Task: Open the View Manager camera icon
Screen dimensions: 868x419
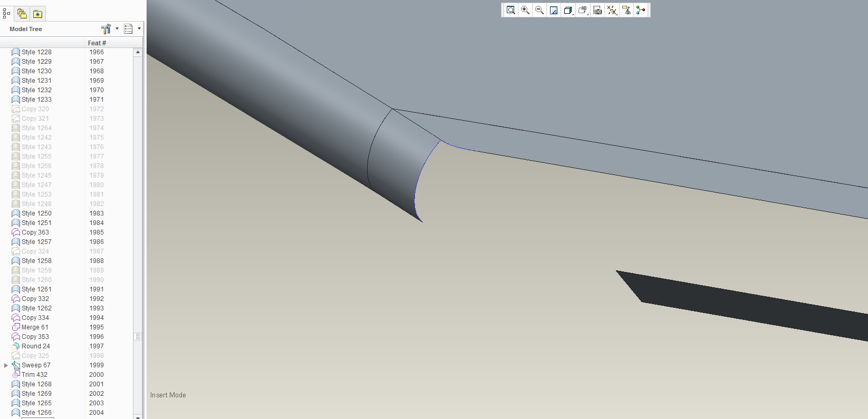Action: 597,10
